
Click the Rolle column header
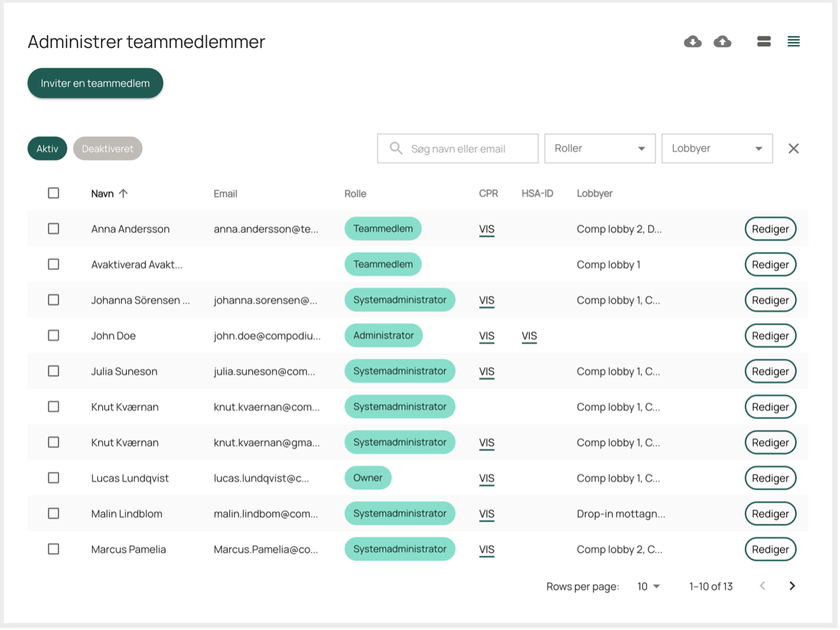coord(355,194)
